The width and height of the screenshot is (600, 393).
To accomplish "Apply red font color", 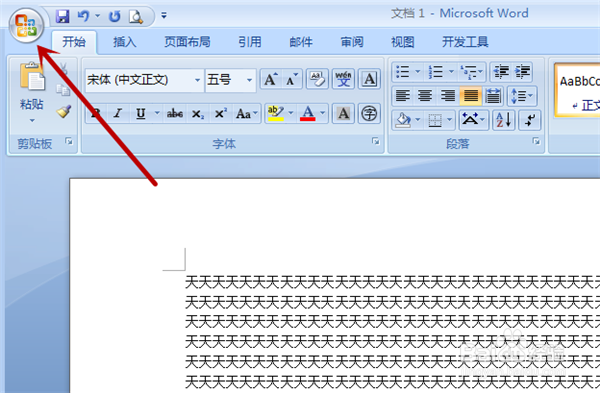I will click(x=308, y=113).
